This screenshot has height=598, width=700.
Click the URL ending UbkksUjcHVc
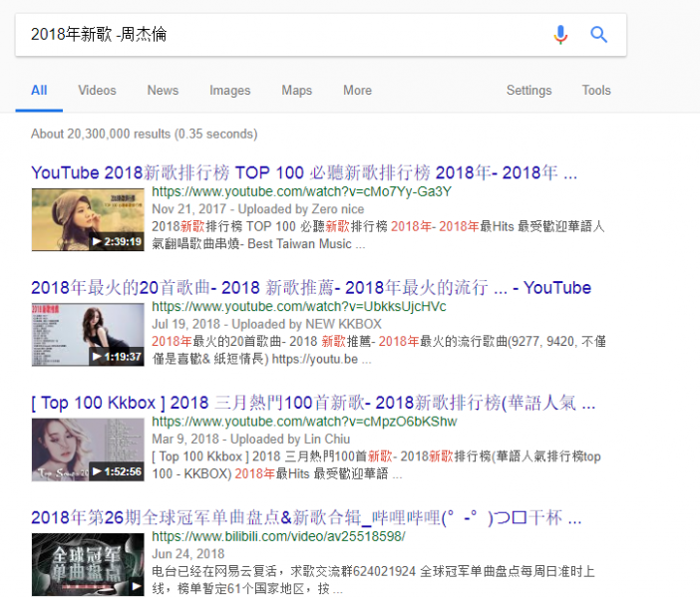coord(299,307)
